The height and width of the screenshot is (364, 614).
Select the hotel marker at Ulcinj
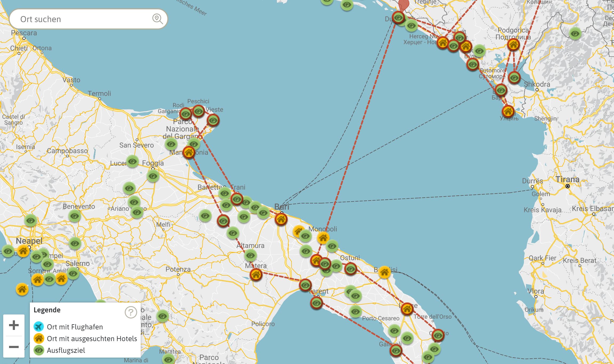click(508, 111)
